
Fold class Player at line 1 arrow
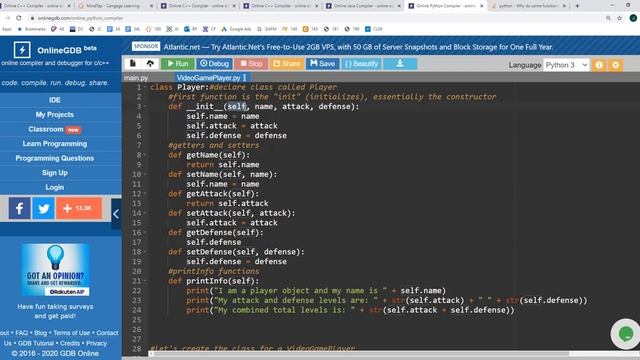pos(145,87)
